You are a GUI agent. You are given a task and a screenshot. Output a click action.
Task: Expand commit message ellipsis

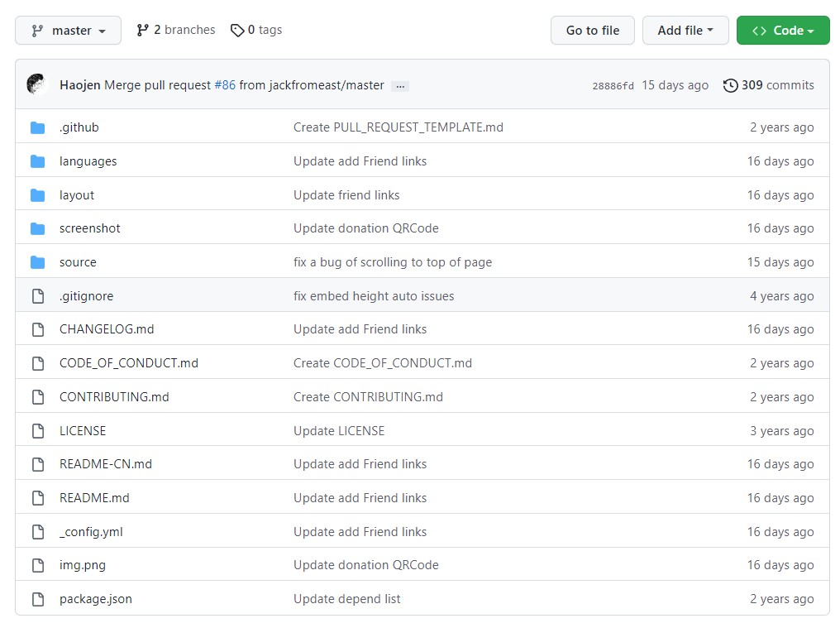click(x=400, y=86)
